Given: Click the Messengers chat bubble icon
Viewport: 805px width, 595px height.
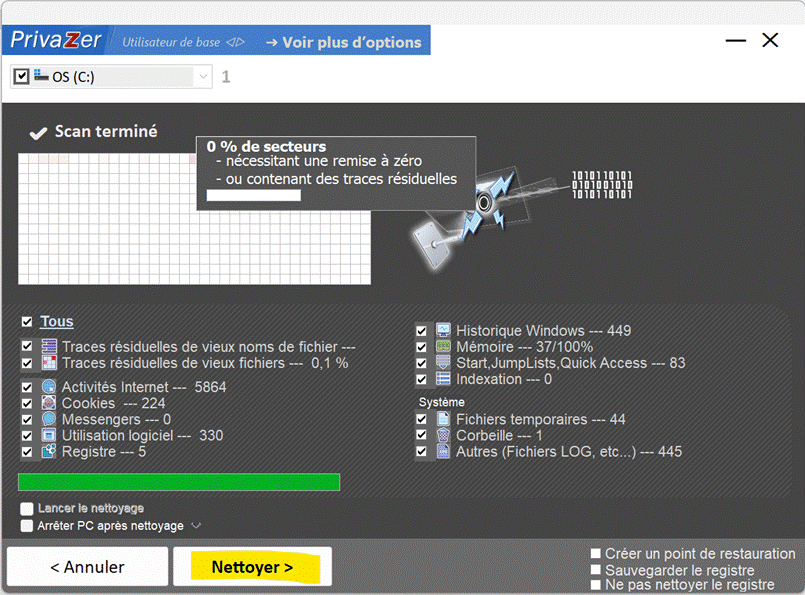Looking at the screenshot, I should pos(49,419).
